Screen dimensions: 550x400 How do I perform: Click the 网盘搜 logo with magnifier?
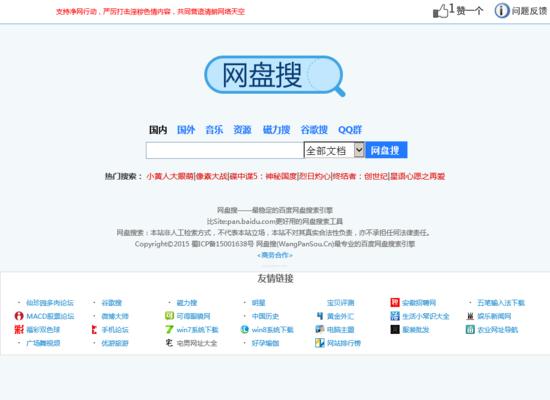tap(275, 76)
